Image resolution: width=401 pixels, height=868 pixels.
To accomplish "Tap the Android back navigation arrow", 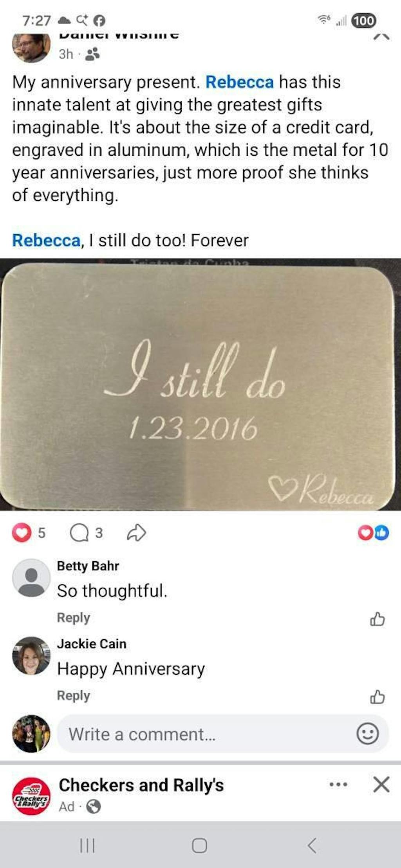I will click(x=312, y=846).
